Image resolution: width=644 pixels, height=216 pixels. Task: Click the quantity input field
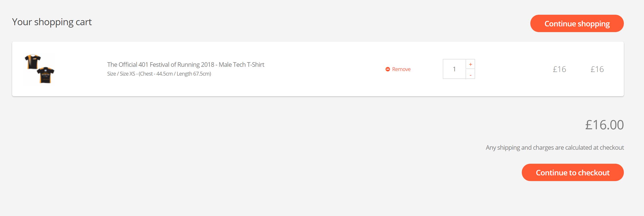tap(454, 69)
